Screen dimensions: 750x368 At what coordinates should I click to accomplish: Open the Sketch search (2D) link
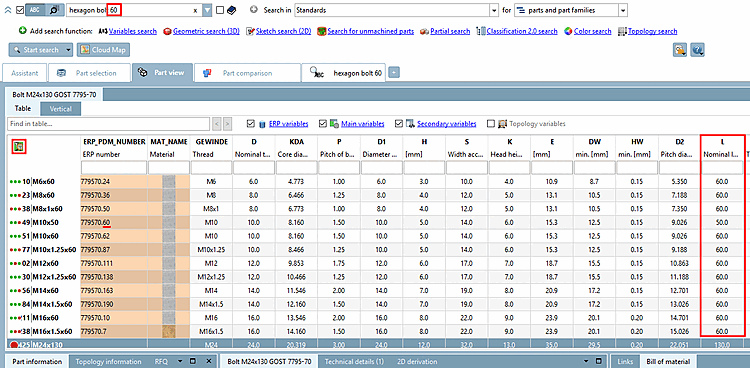click(284, 31)
